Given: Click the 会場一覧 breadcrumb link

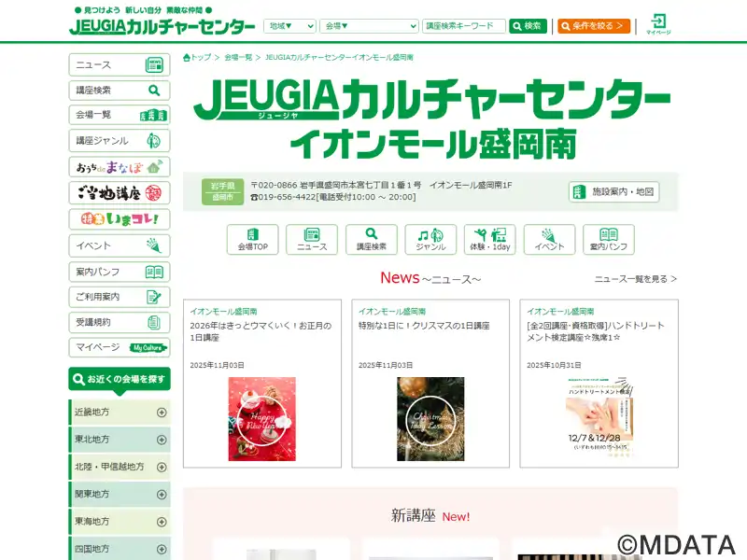Looking at the screenshot, I should pyautogui.click(x=238, y=57).
